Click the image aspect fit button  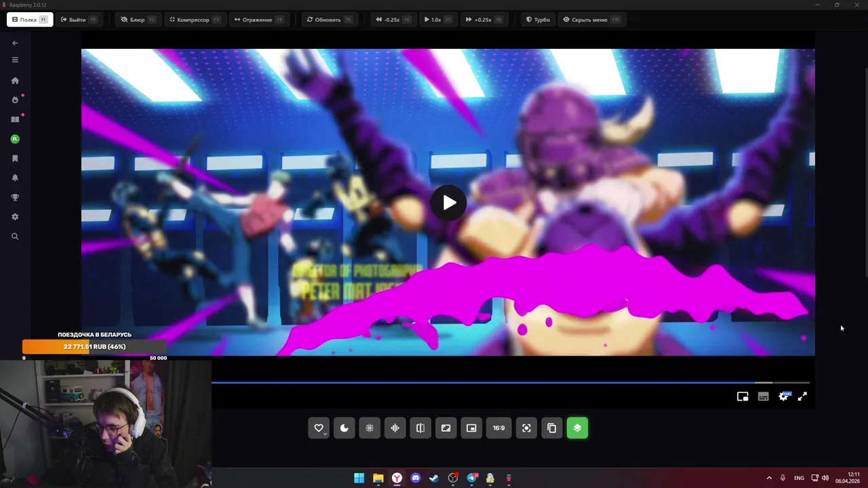446,428
